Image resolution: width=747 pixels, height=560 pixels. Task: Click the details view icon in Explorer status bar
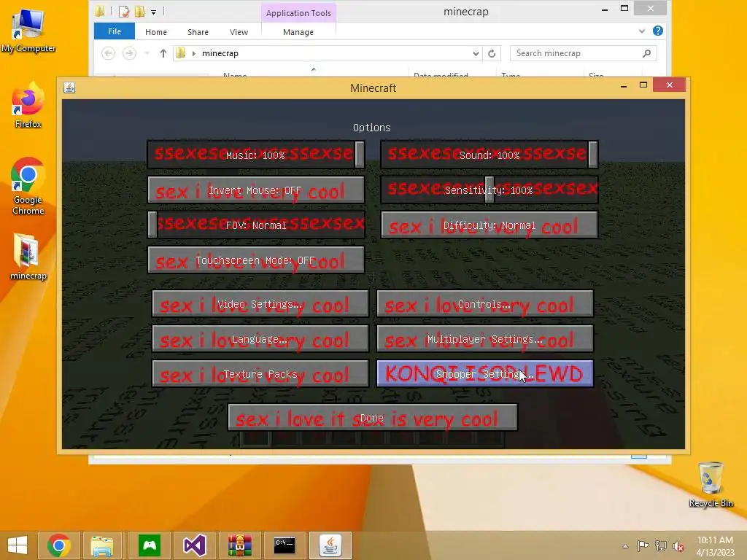(x=639, y=456)
